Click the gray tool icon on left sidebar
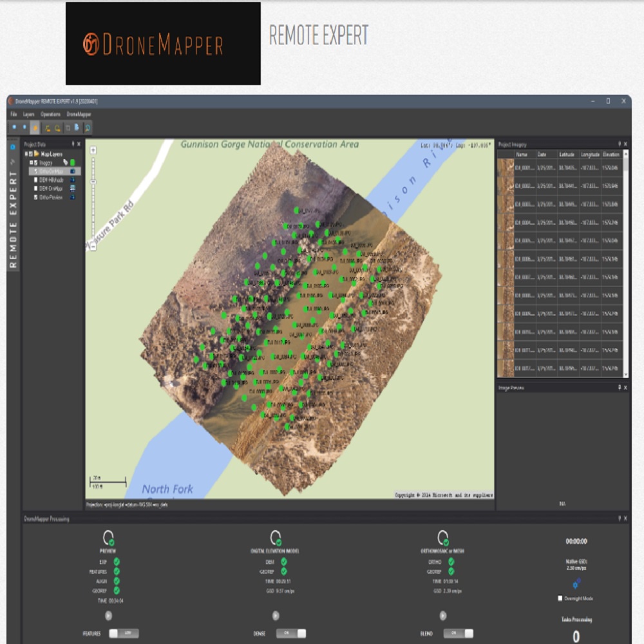The width and height of the screenshot is (644, 644). pos(13,162)
